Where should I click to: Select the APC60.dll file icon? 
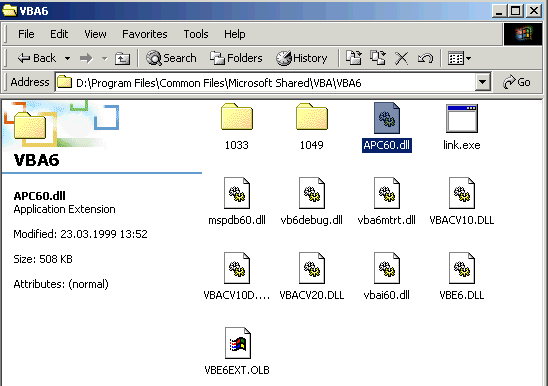tap(387, 118)
